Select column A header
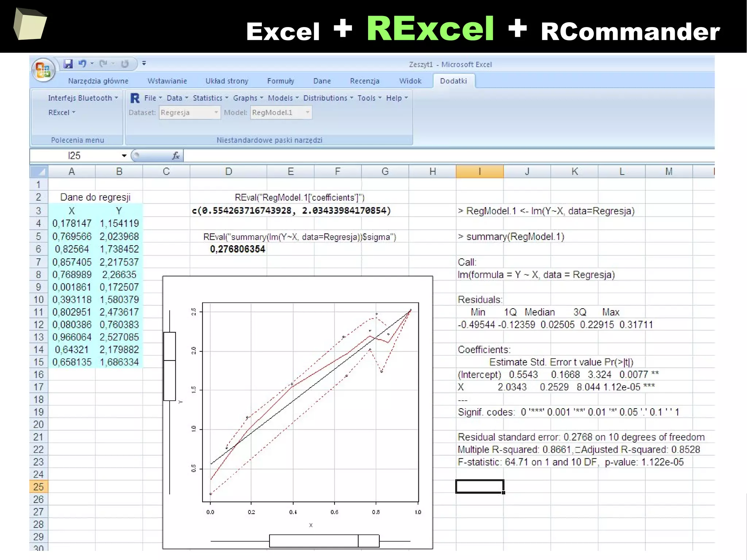747x560 pixels. tap(71, 171)
